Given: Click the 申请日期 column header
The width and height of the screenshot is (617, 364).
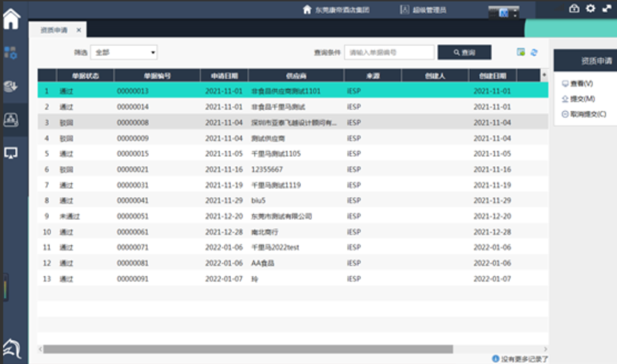Looking at the screenshot, I should 224,76.
